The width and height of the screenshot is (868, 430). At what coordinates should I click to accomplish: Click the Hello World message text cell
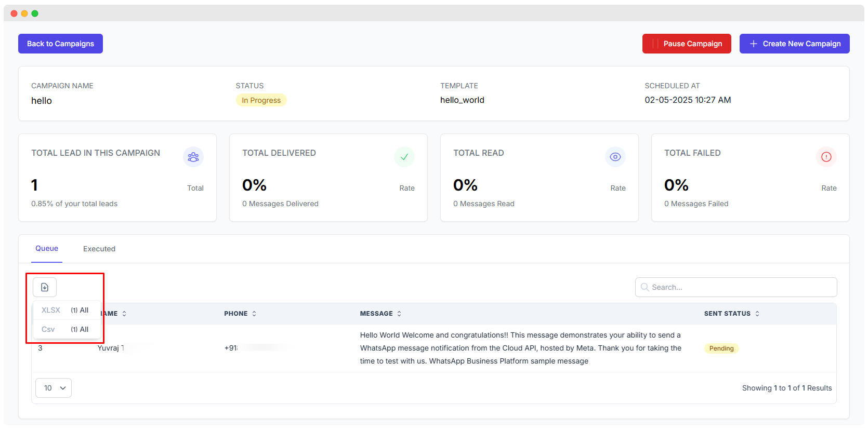[x=521, y=348]
